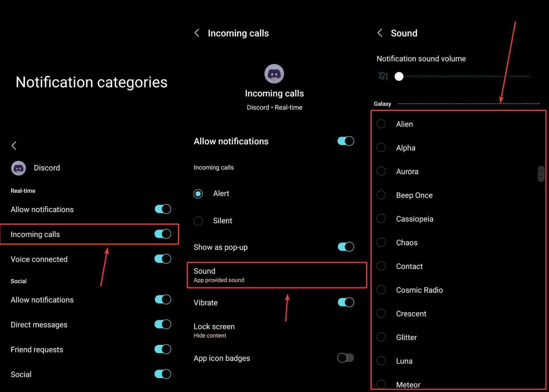Choose the Glitter sound
The height and width of the screenshot is (392, 549).
381,337
